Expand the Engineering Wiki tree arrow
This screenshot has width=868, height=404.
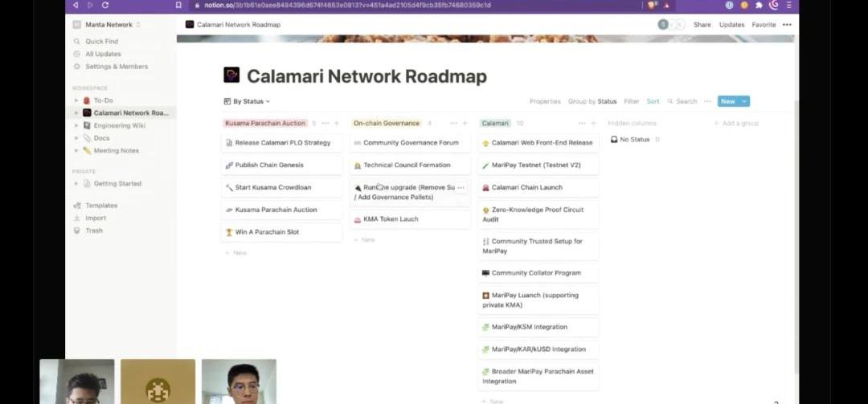(x=76, y=125)
